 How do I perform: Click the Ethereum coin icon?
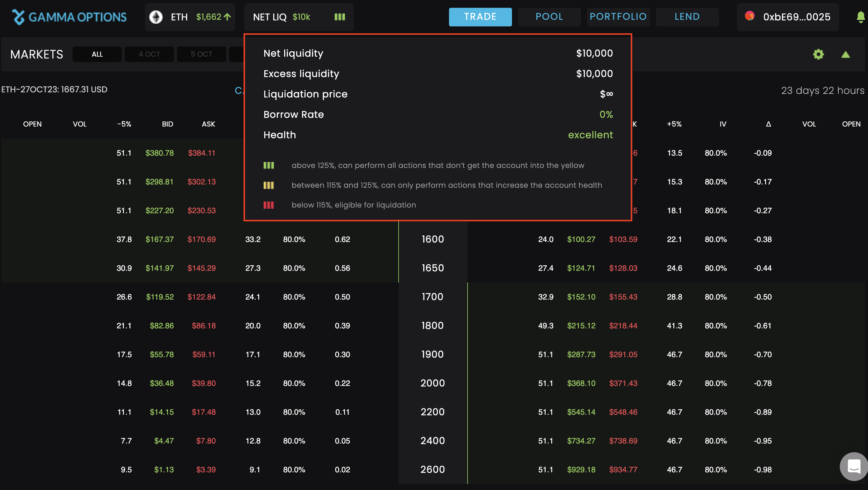click(156, 17)
